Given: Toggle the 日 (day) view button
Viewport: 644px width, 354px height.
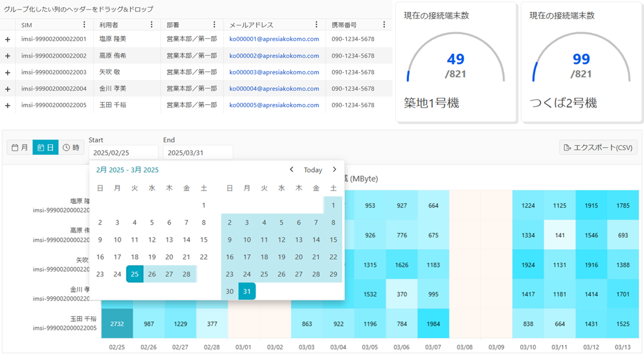Looking at the screenshot, I should click(x=46, y=147).
